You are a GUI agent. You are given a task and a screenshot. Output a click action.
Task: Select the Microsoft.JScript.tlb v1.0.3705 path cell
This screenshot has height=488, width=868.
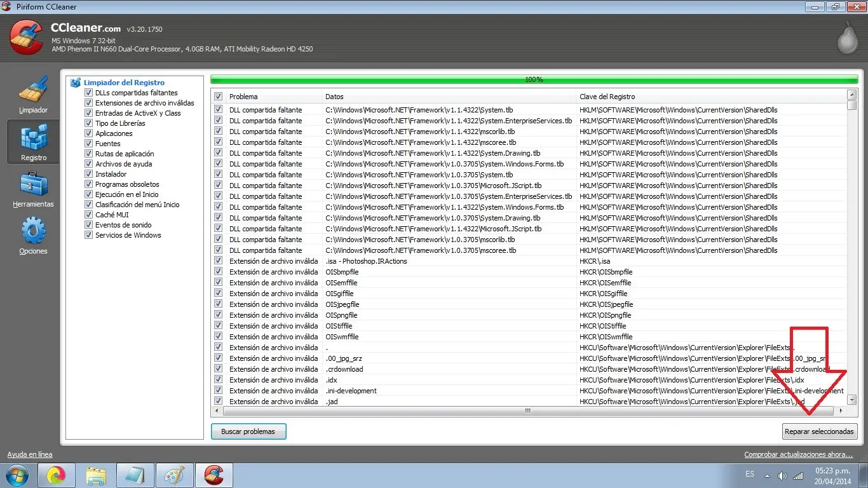point(433,186)
